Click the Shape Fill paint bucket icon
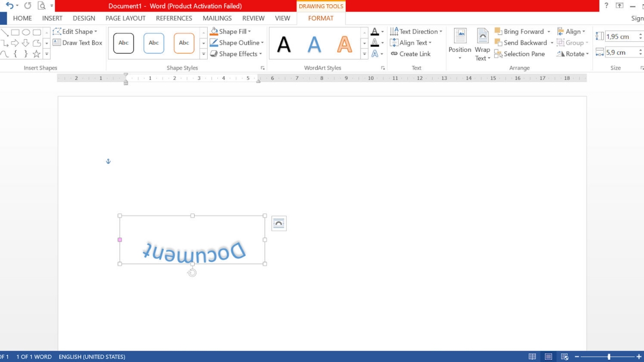 tap(214, 32)
